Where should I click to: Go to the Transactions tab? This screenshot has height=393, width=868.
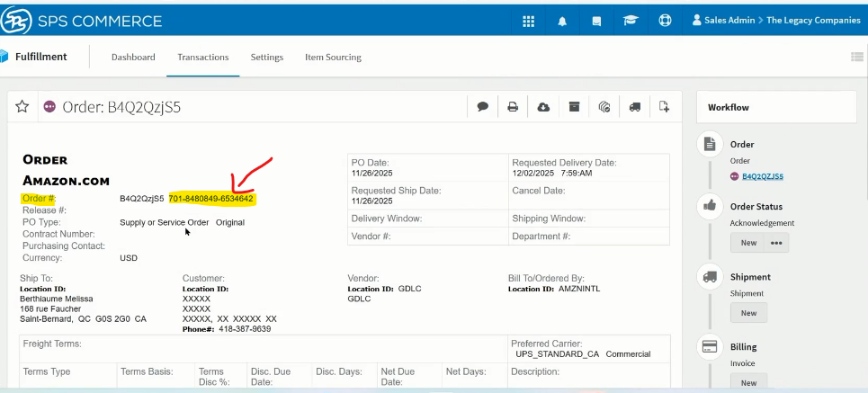[x=203, y=57]
